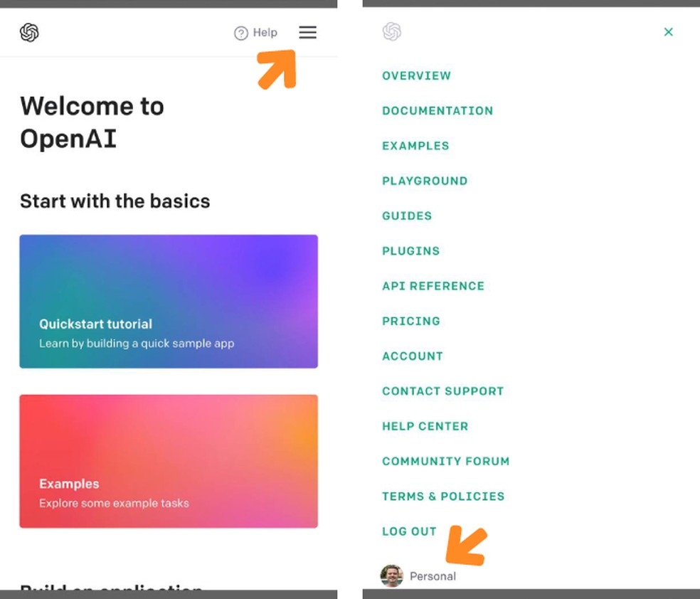Click the 'Welcome to OpenAI' heading
Viewport: 700px width, 599px height.
tap(92, 122)
